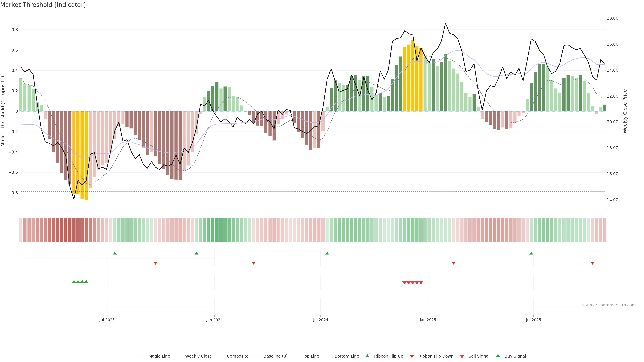Toggle the Composite legend entry
644x362 pixels.
(x=237, y=356)
